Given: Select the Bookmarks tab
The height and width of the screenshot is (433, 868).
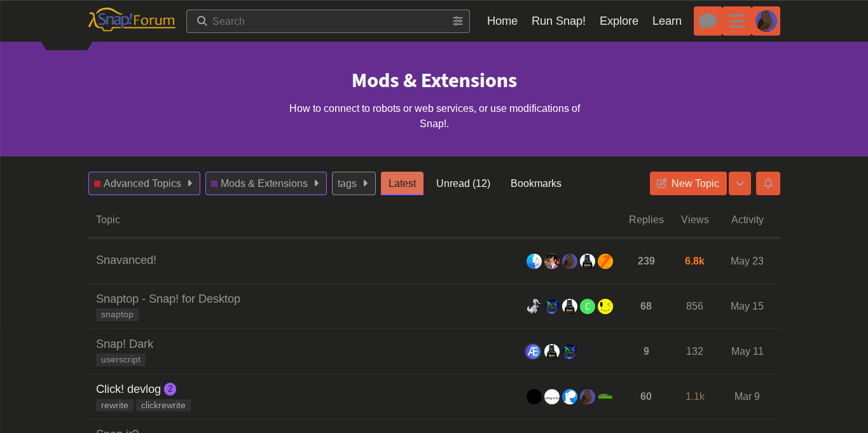Looking at the screenshot, I should tap(535, 183).
